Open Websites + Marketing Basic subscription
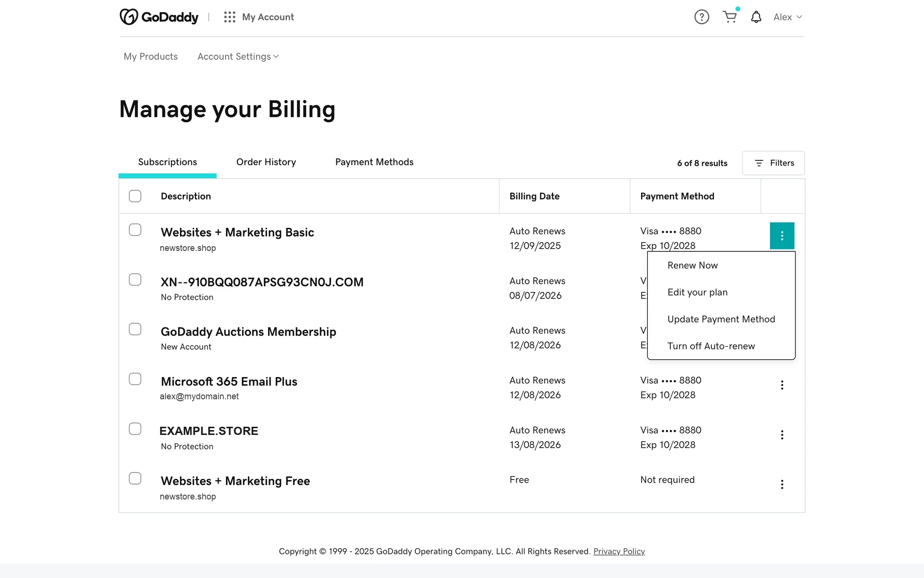Image resolution: width=924 pixels, height=578 pixels. coord(237,232)
